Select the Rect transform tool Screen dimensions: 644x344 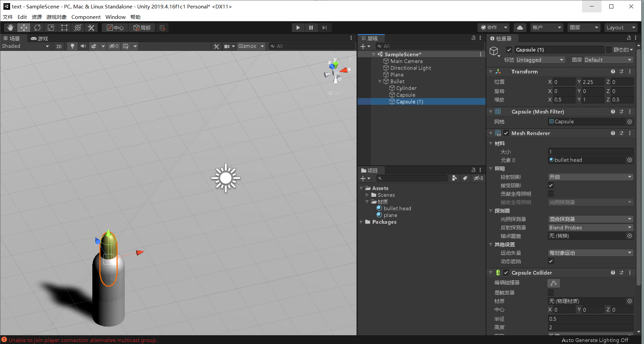click(64, 28)
